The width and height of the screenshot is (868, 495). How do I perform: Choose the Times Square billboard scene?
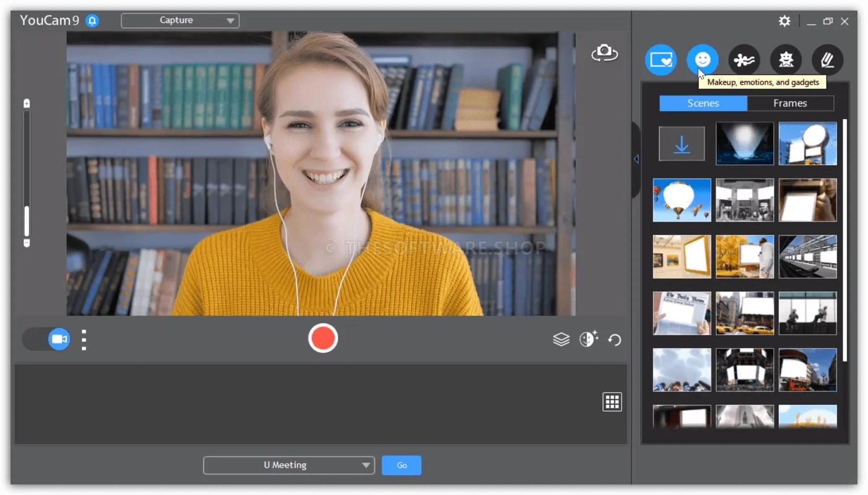(x=808, y=370)
